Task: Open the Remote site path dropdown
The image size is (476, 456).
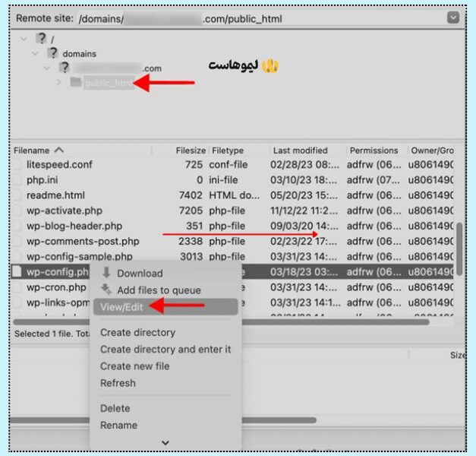Action: pos(453,17)
